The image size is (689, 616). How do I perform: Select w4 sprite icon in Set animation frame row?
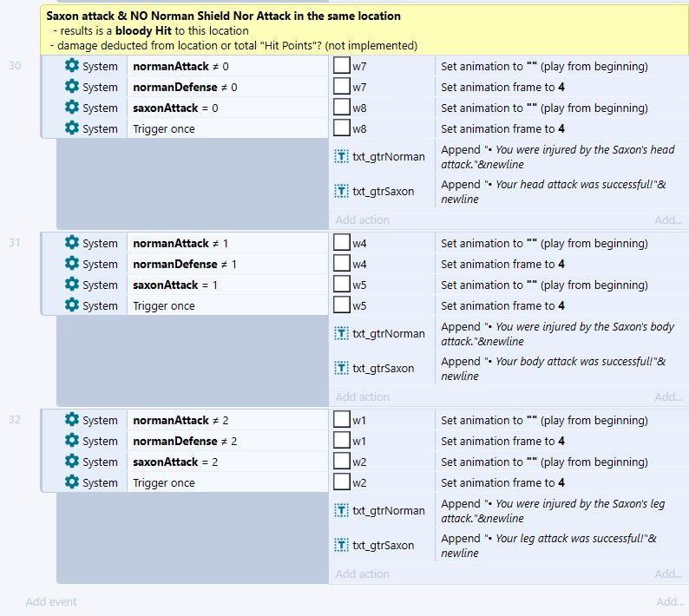click(341, 264)
